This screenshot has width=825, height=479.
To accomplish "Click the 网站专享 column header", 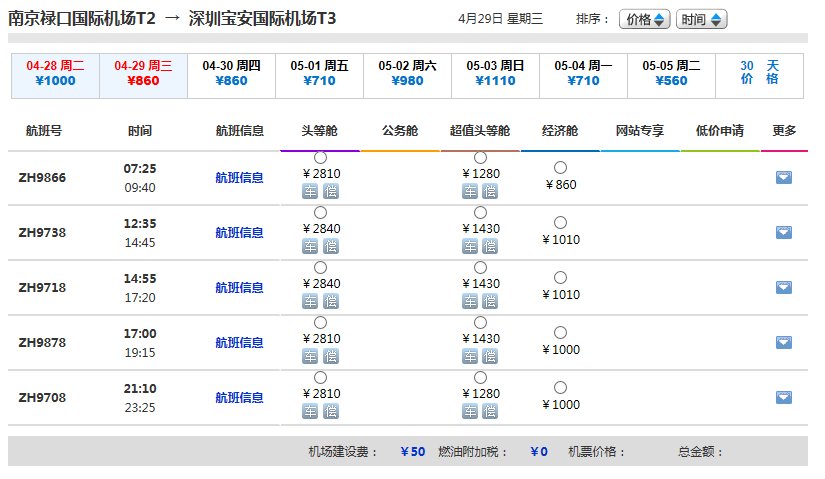I will [640, 131].
